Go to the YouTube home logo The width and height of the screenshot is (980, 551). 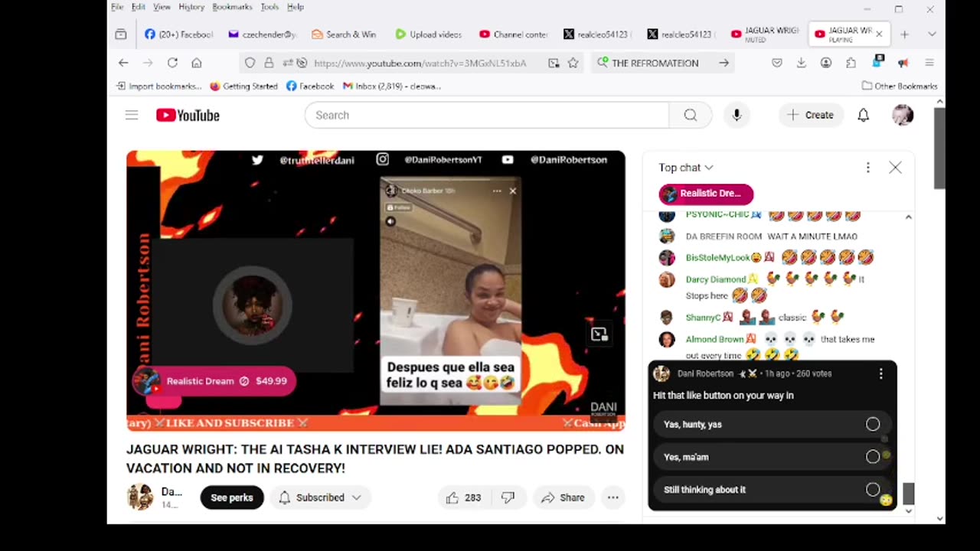(x=188, y=115)
